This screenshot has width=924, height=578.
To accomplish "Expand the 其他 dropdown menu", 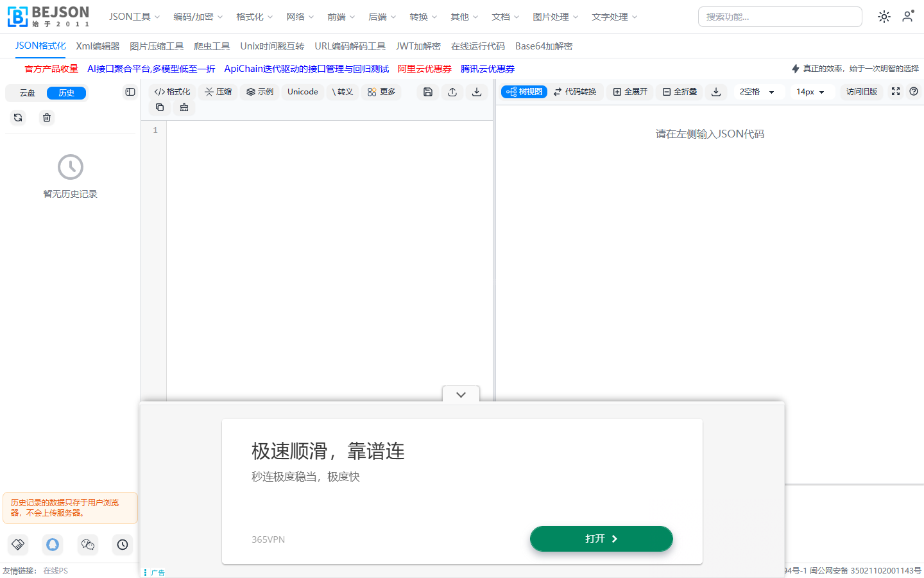I will 464,17.
